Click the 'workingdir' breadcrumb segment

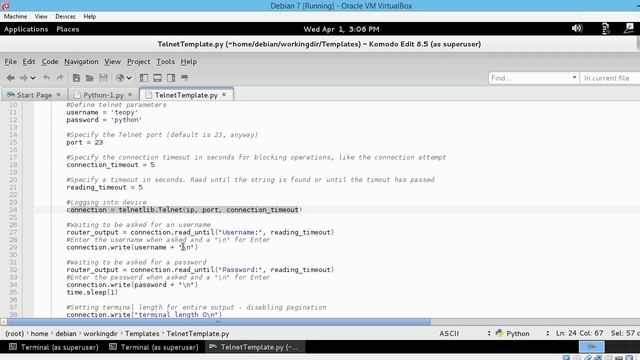[x=100, y=334]
